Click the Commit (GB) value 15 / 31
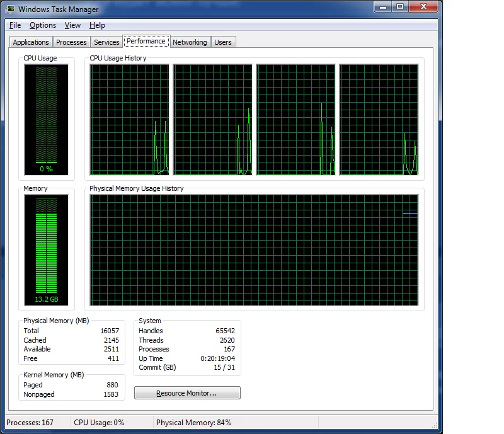The image size is (504, 434). tap(224, 367)
